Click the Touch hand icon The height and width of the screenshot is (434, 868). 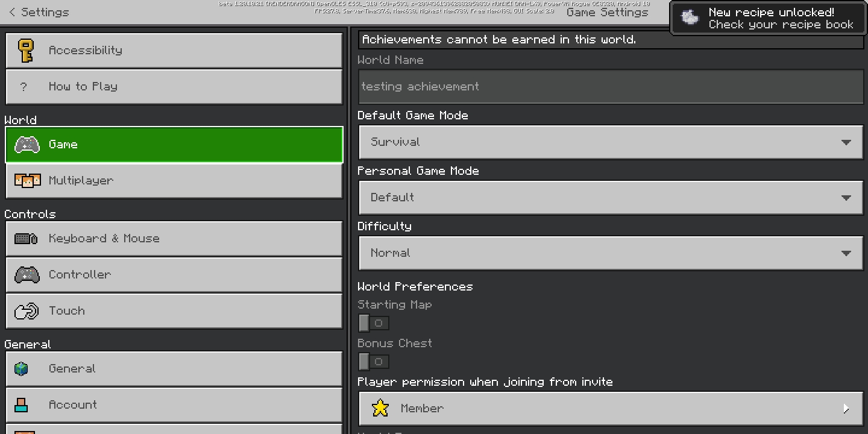26,311
